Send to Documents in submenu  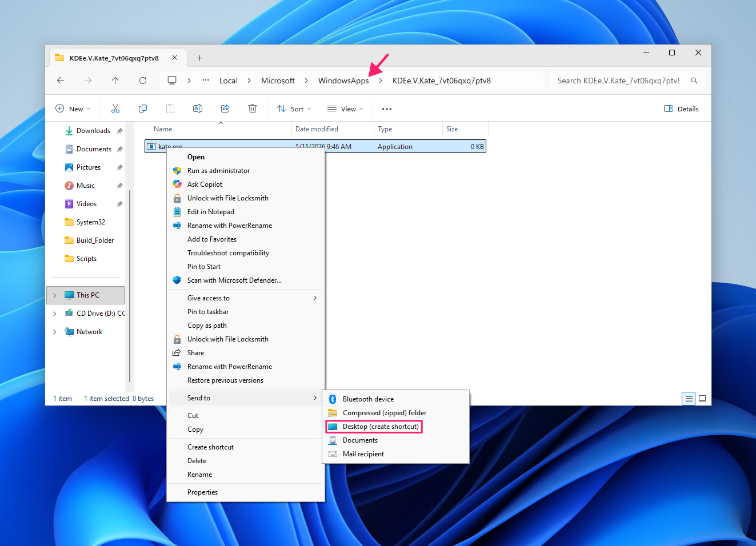[397, 440]
